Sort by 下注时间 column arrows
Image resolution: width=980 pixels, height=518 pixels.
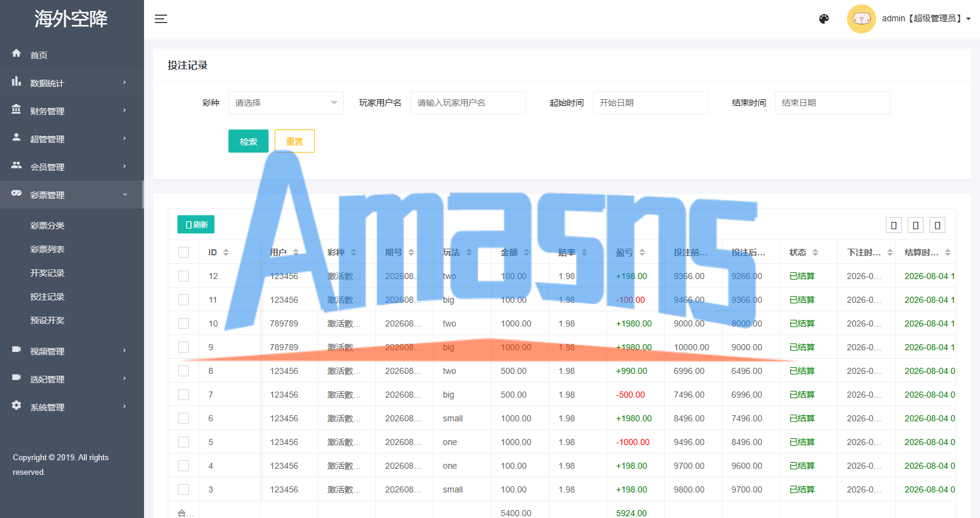(x=890, y=252)
